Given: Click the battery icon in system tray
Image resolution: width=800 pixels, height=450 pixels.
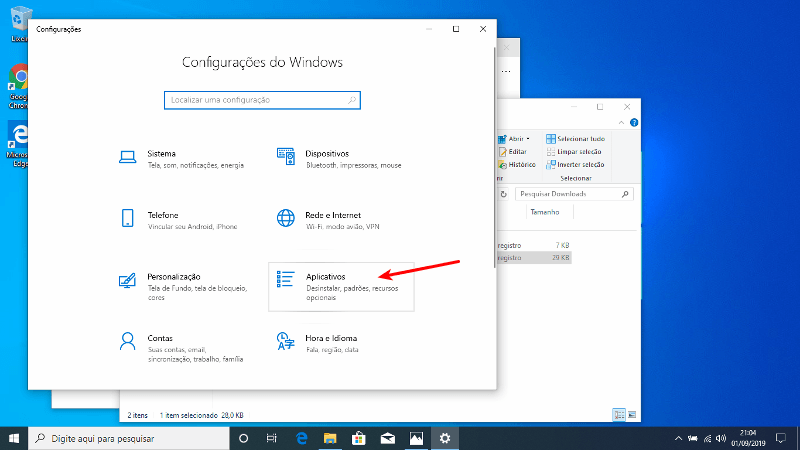Looking at the screenshot, I should click(692, 438).
